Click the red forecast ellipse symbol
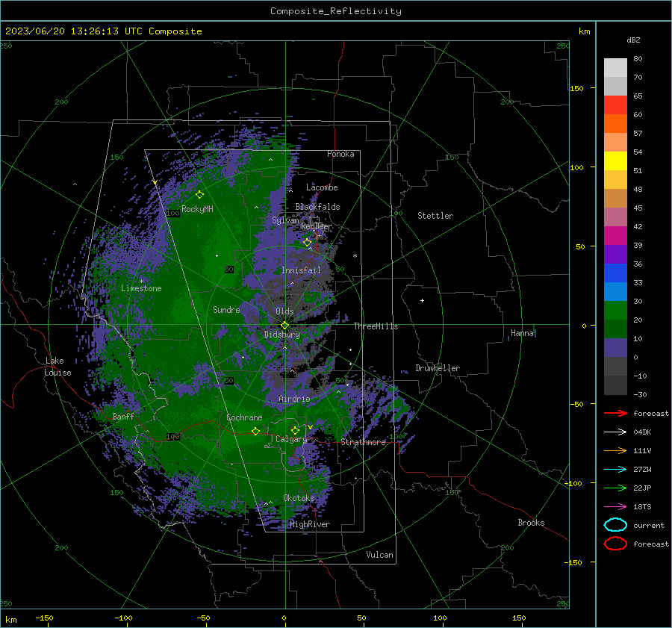The width and height of the screenshot is (672, 628). pyautogui.click(x=615, y=544)
